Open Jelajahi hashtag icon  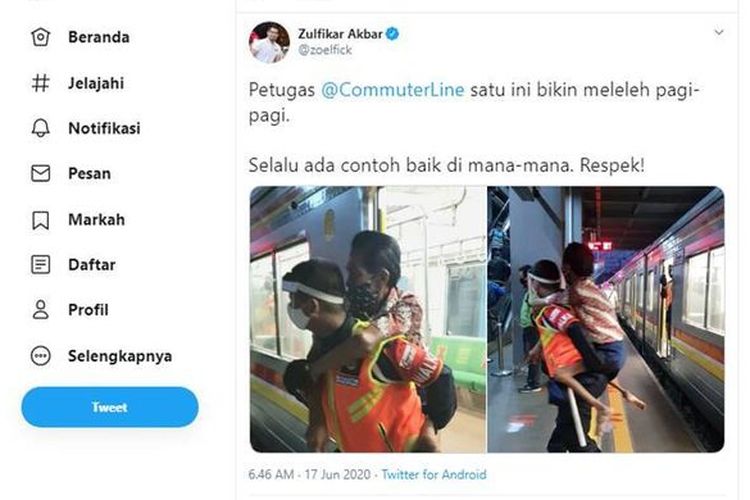click(x=41, y=83)
